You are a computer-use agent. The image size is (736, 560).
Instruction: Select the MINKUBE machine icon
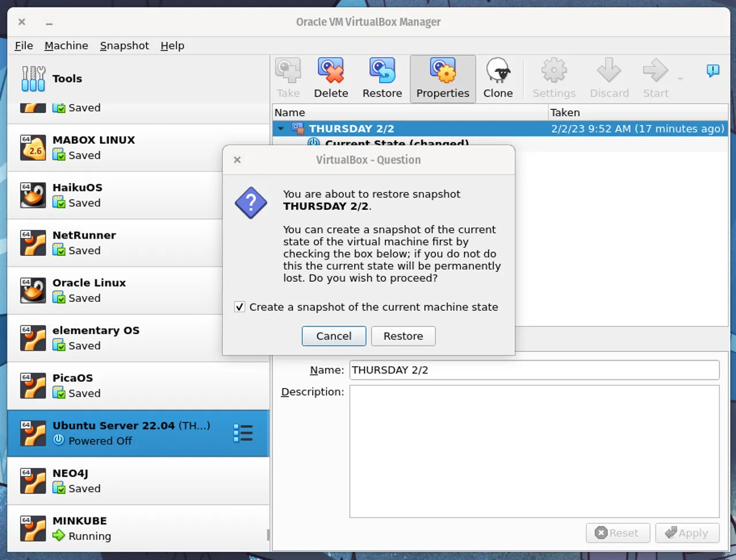click(33, 529)
